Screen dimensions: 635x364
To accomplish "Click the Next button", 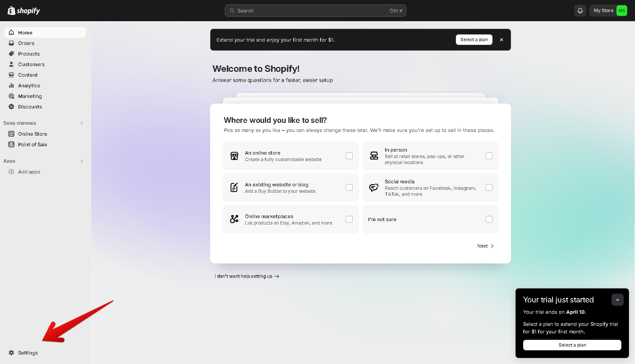I will click(x=485, y=246).
